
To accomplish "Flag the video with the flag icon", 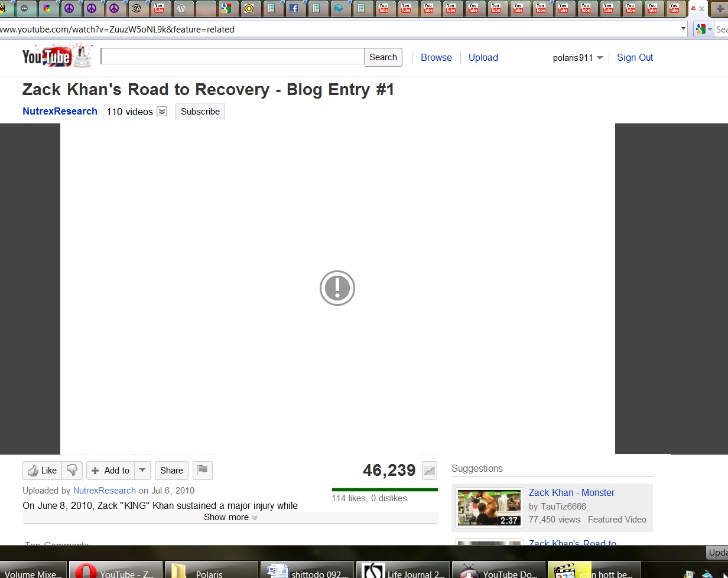I will click(x=203, y=470).
